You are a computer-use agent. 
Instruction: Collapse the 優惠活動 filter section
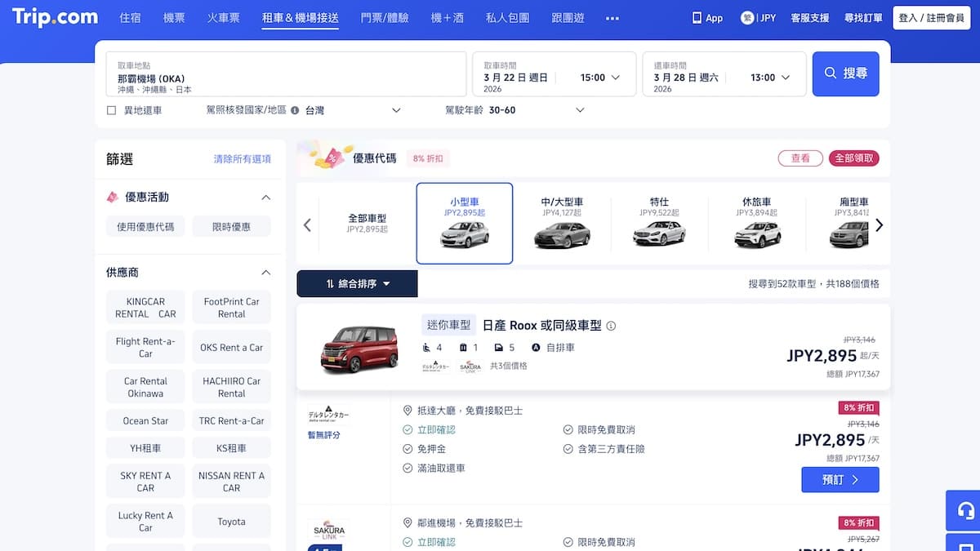pyautogui.click(x=265, y=198)
